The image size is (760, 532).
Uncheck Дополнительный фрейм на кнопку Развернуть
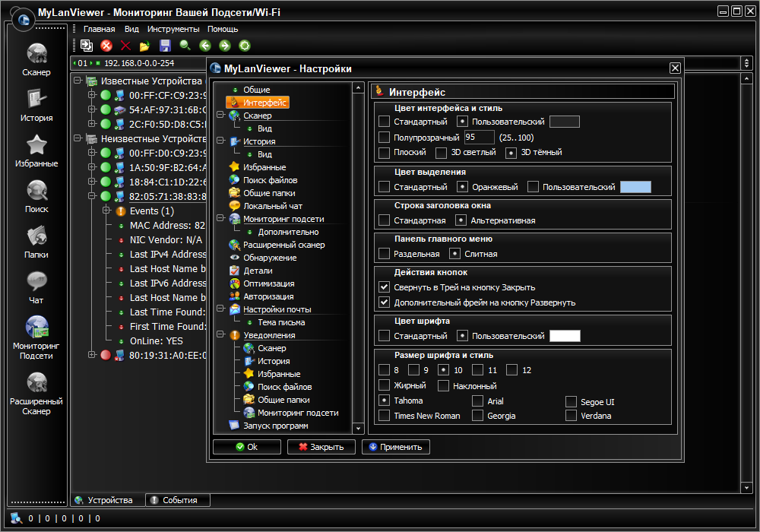tap(384, 302)
